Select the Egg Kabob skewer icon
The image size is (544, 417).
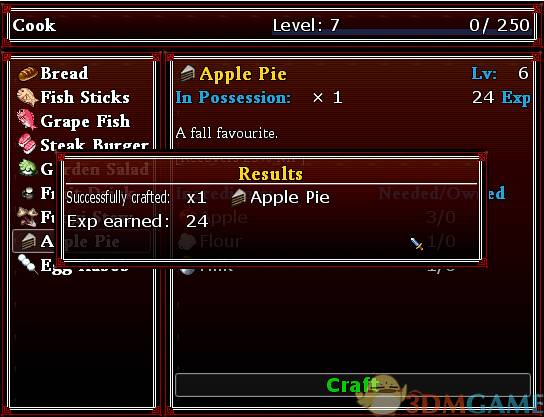(x=27, y=264)
